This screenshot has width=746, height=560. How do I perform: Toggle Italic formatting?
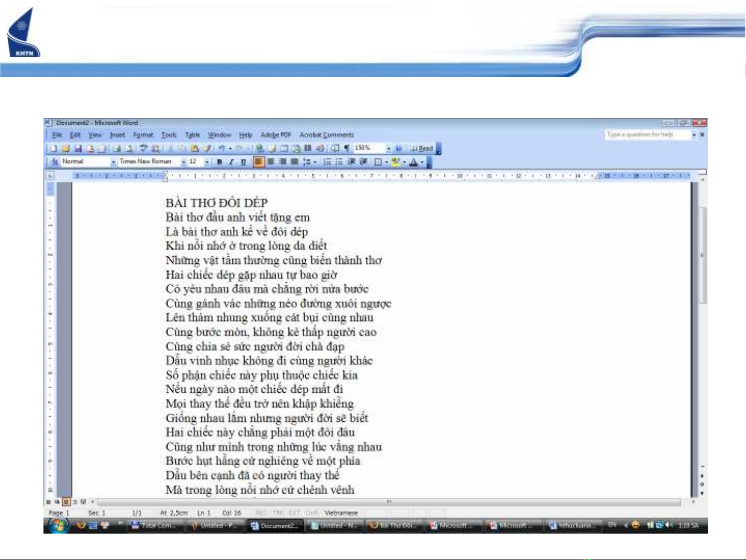point(231,162)
